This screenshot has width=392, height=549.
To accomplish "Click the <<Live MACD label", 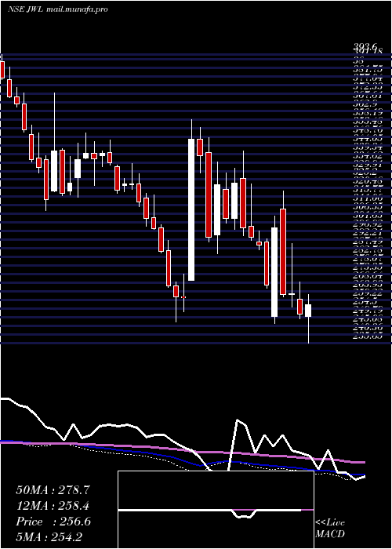I will tap(330, 529).
